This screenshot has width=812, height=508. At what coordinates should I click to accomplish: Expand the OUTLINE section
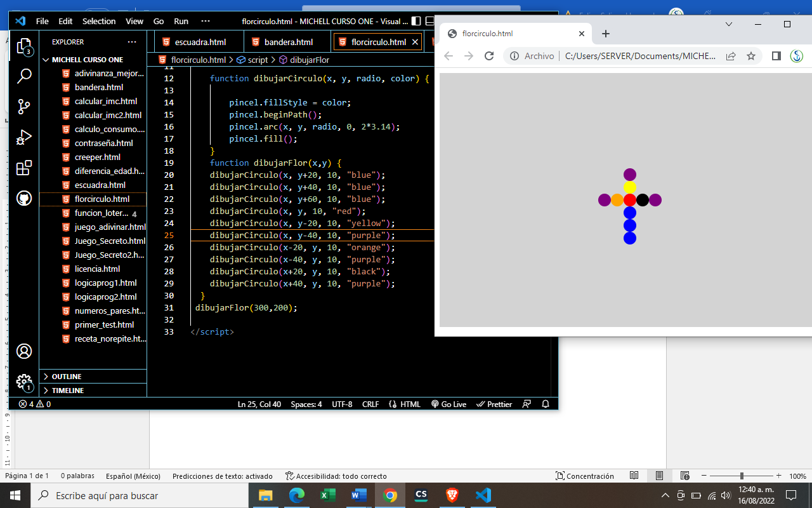tap(93, 377)
